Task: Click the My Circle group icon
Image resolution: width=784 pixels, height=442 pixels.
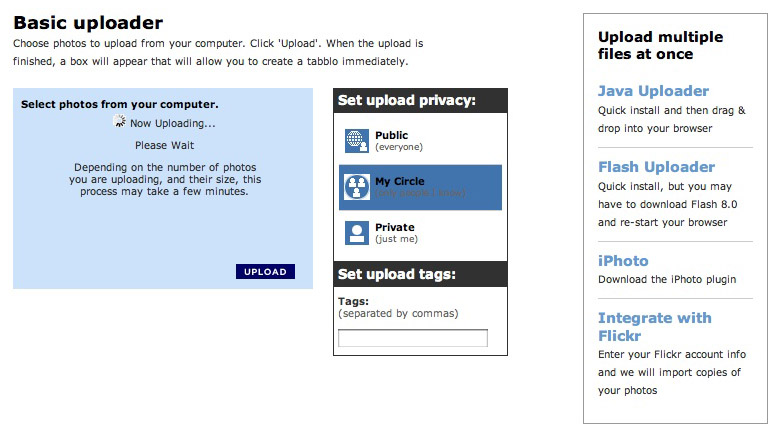Action: [x=357, y=187]
